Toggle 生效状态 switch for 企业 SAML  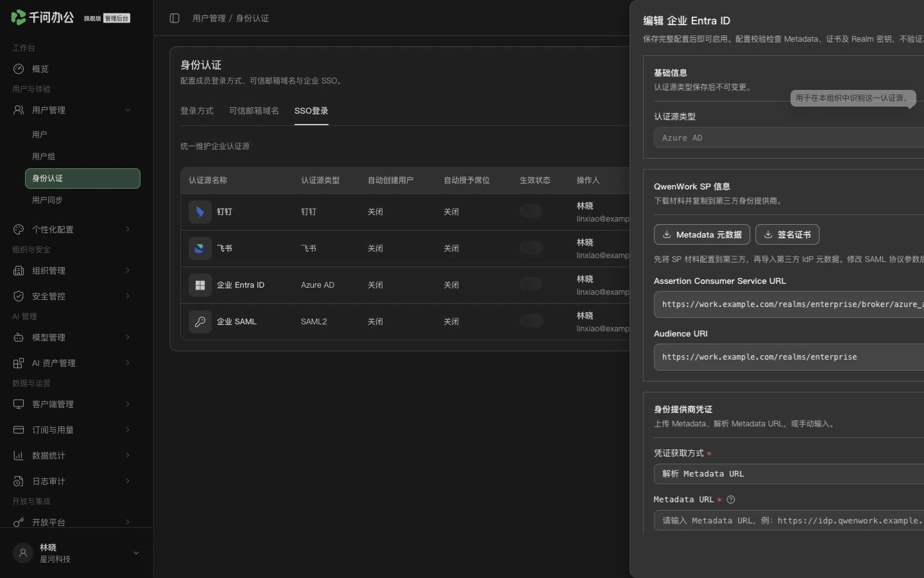[531, 320]
